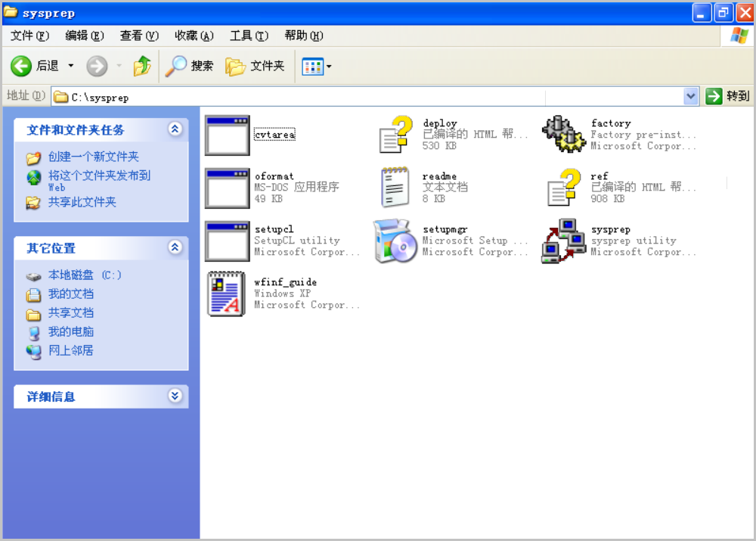
Task: Click the 详细信息 panel header
Action: pyautogui.click(x=101, y=396)
